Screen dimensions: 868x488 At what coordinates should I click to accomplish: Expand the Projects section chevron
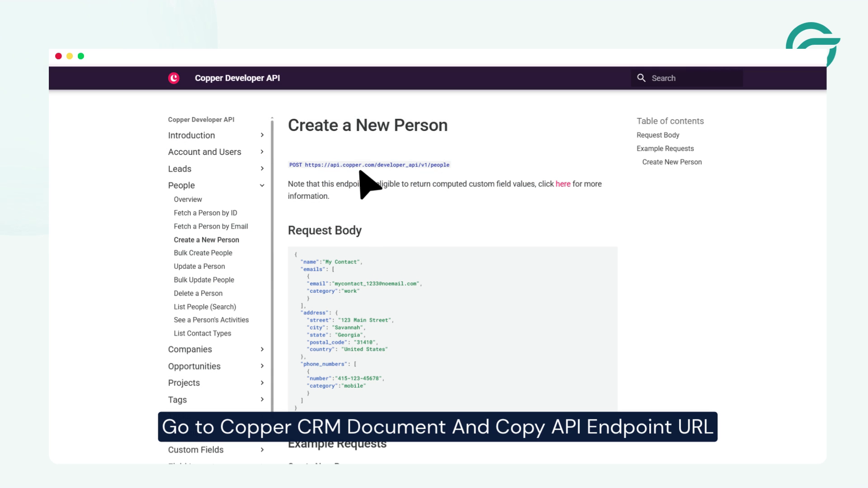click(x=262, y=383)
